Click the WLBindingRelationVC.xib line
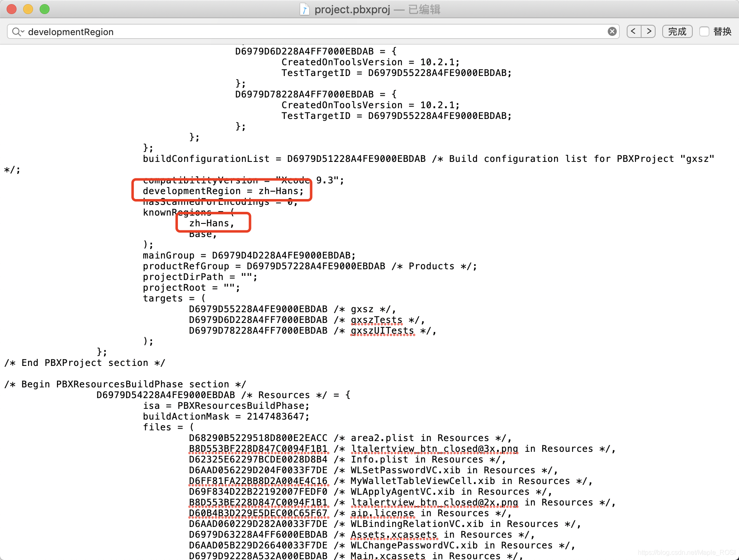 (x=385, y=524)
